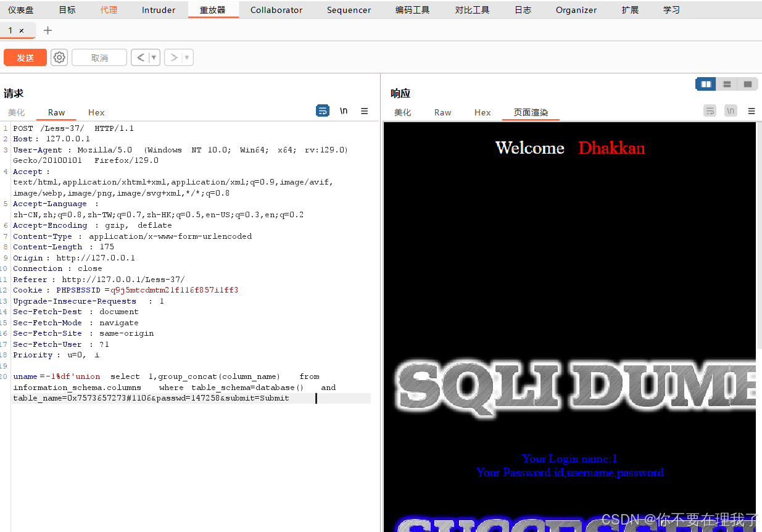Switch to the 代理 proxy tab

pyautogui.click(x=109, y=10)
